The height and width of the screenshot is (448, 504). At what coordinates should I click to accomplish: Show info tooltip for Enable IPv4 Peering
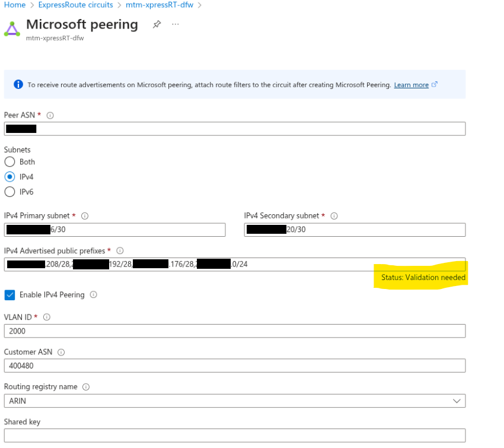point(94,294)
